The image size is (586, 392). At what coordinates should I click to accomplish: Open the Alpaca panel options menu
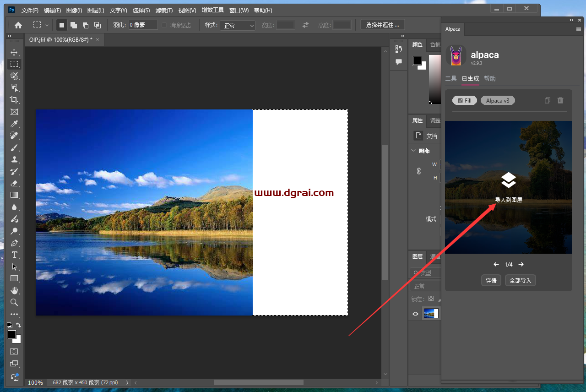(578, 29)
